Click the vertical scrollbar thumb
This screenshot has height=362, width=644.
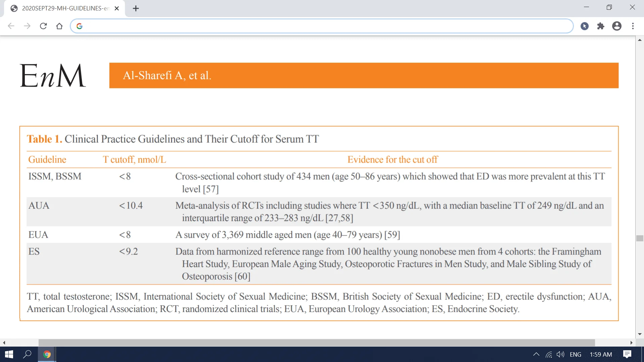pos(640,238)
